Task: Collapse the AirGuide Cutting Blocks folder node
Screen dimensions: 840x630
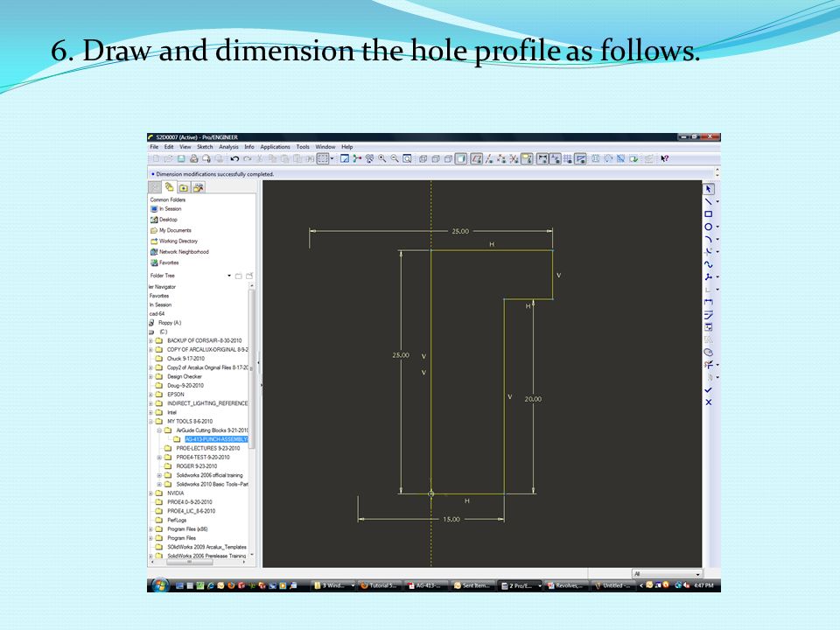Action: coord(159,430)
